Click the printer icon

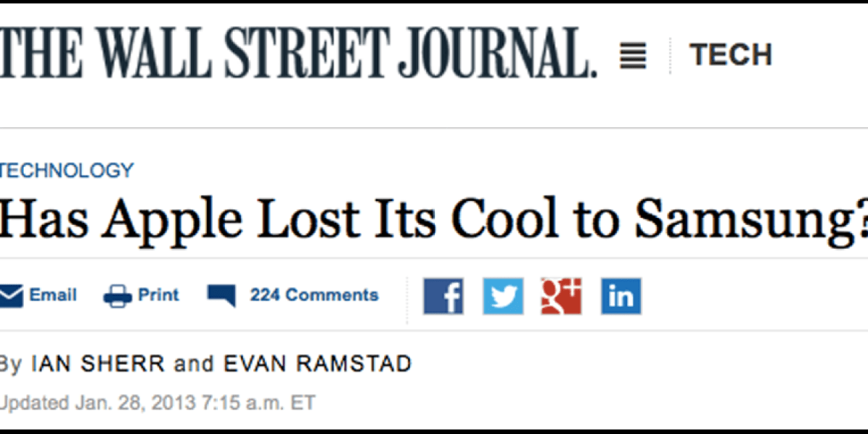(116, 294)
